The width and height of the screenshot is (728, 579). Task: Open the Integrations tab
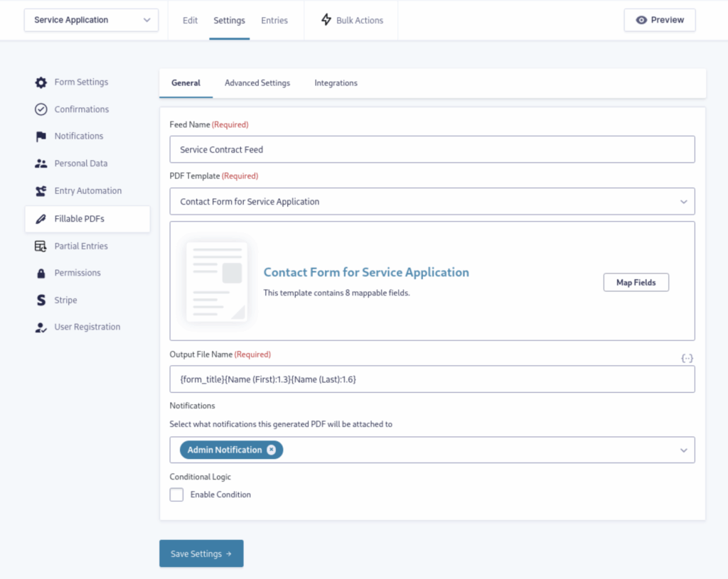coord(336,83)
